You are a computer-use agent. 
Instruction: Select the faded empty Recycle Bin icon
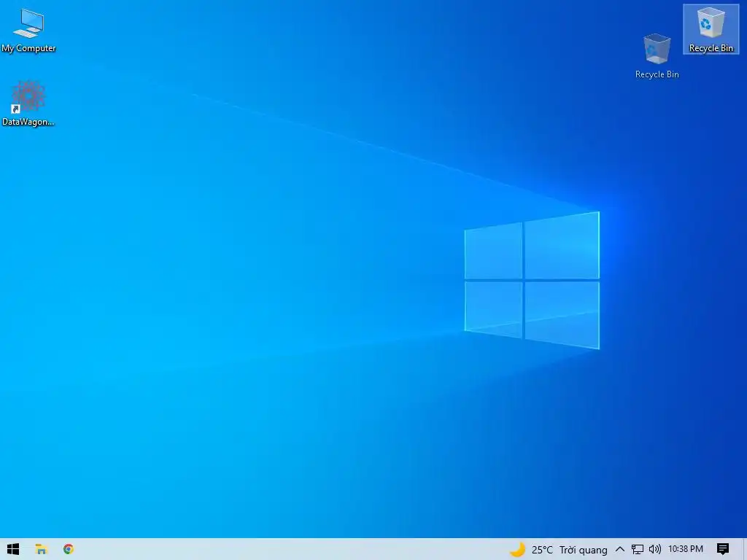657,55
